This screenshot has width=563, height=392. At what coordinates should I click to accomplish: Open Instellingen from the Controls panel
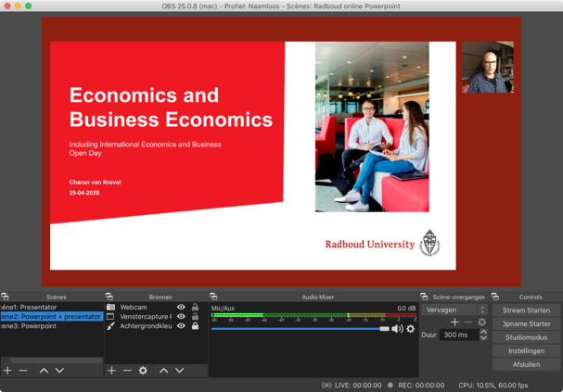pyautogui.click(x=526, y=351)
